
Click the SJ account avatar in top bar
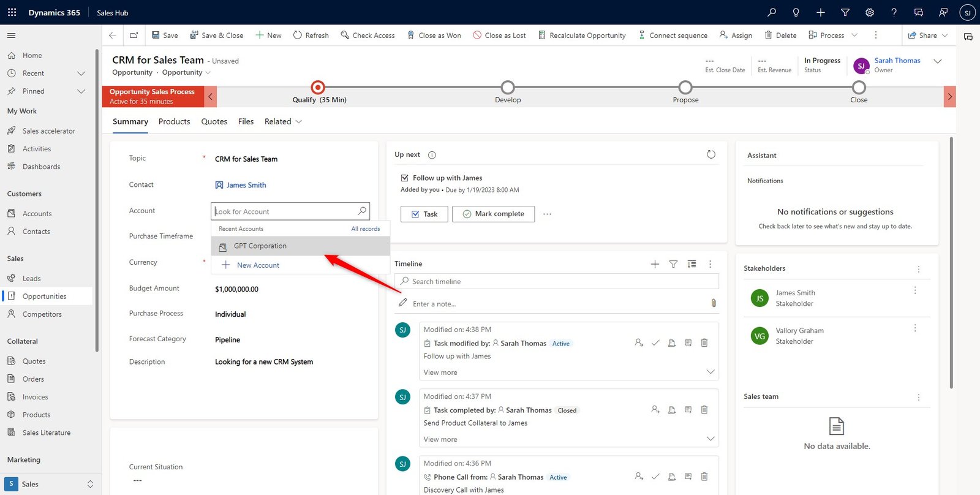click(x=968, y=12)
